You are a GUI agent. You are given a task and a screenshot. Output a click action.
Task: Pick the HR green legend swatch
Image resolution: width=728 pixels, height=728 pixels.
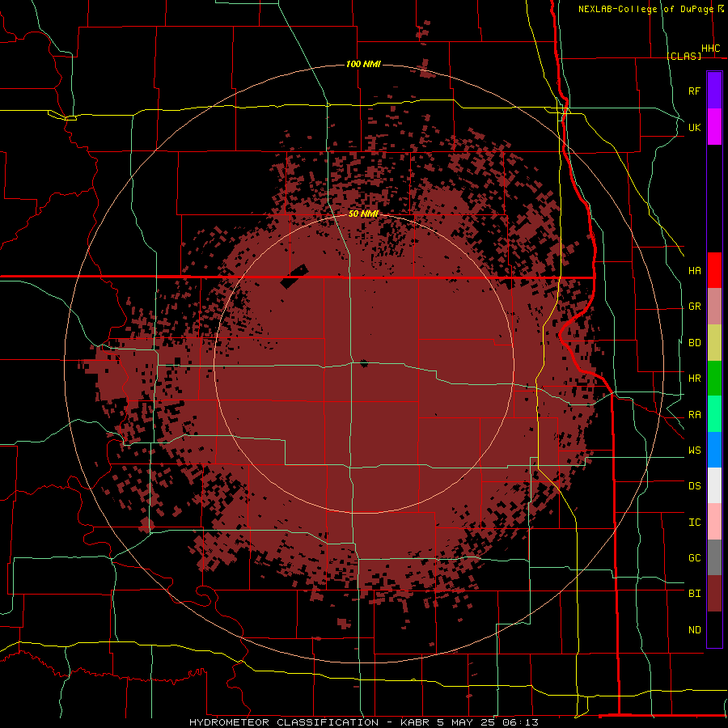714,379
